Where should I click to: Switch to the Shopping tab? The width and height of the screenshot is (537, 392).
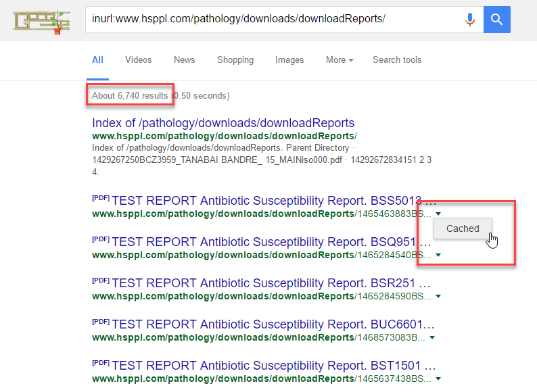pyautogui.click(x=235, y=60)
